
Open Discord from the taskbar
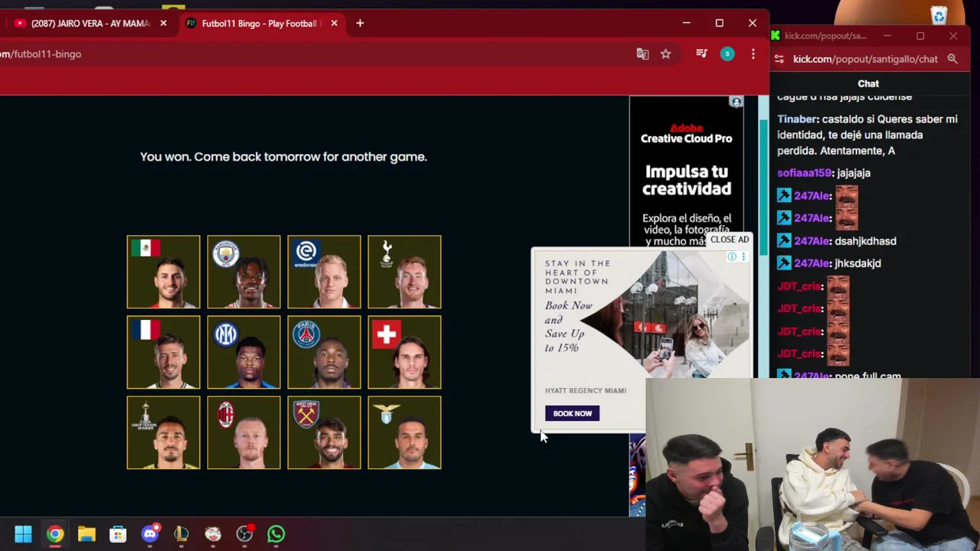(x=150, y=533)
